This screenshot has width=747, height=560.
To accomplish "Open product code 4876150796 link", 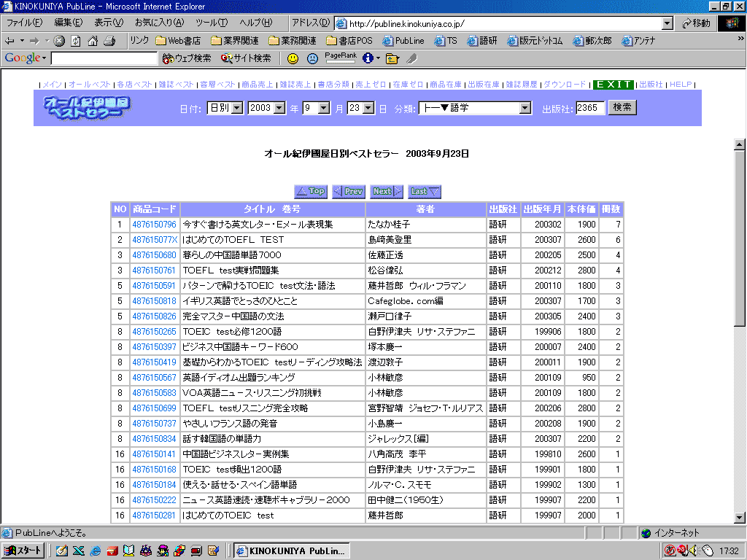I will [x=155, y=225].
